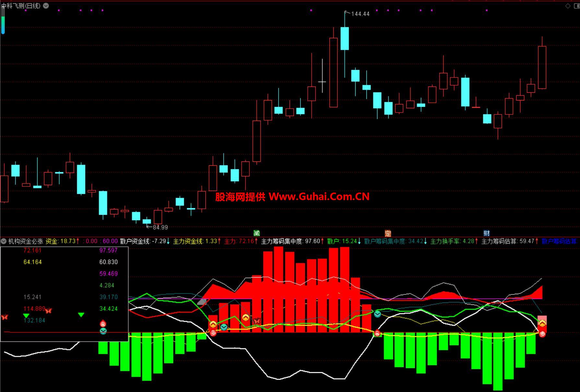580x392 pixels.
Task: Click the orange 定 event marker
Action: (x=388, y=233)
